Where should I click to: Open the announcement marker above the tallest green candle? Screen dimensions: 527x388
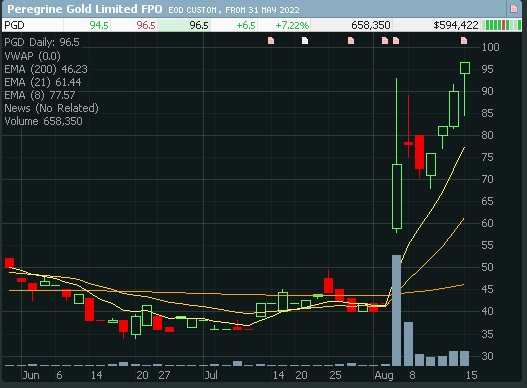[396, 41]
